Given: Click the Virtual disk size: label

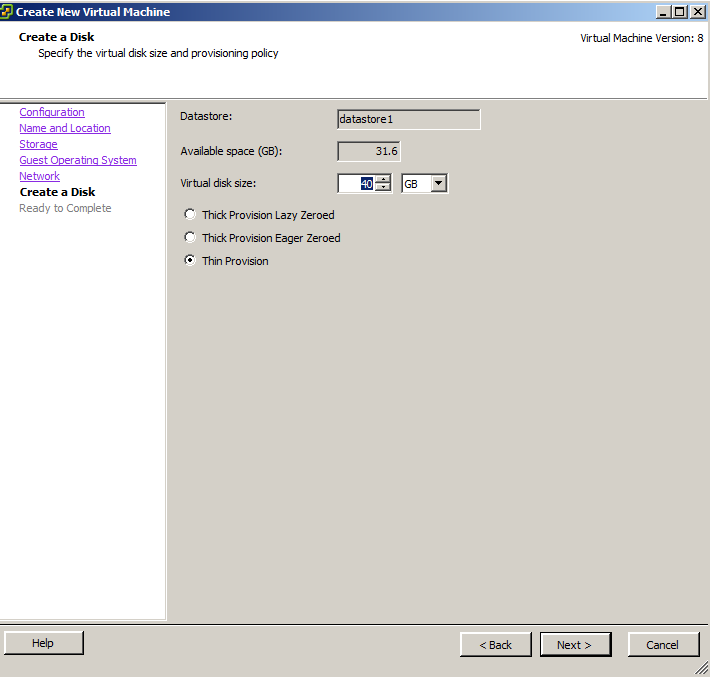Looking at the screenshot, I should [x=218, y=183].
